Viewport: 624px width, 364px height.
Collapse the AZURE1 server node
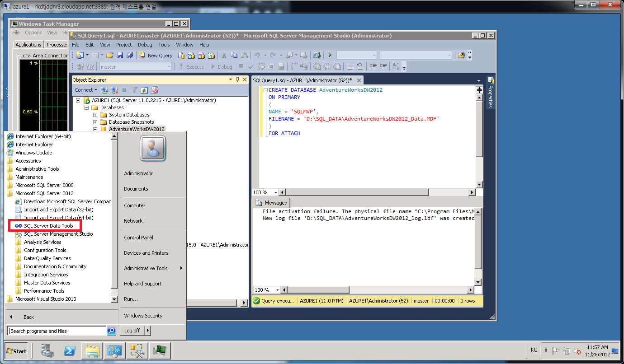pyautogui.click(x=78, y=100)
